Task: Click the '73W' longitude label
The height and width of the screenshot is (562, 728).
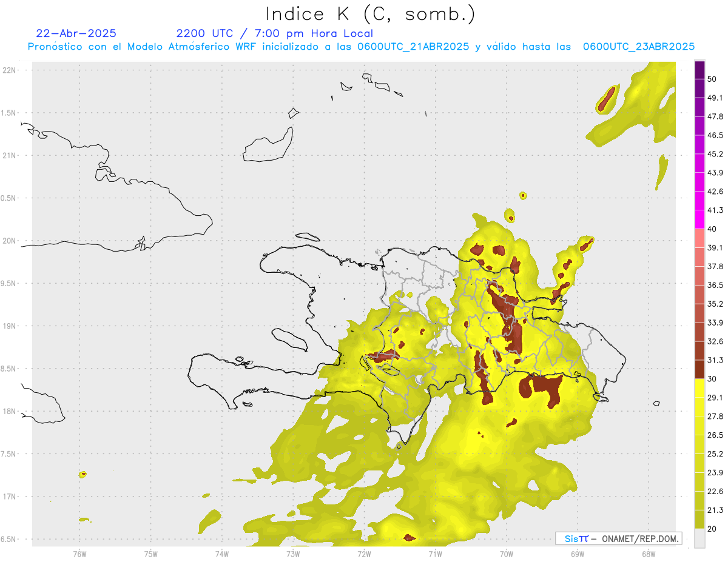Action: tap(293, 554)
